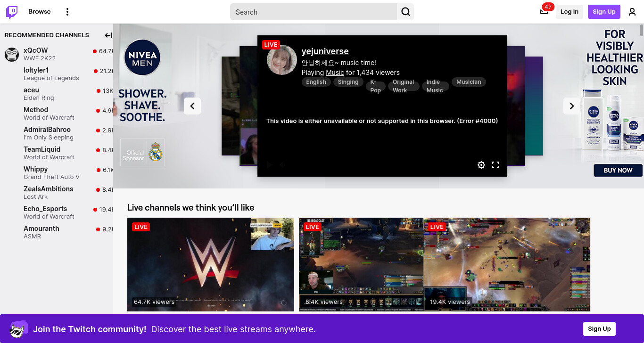Screen dimensions: 644x343
Task: Open Echo_Esports channel in sidebar
Action: [57, 212]
